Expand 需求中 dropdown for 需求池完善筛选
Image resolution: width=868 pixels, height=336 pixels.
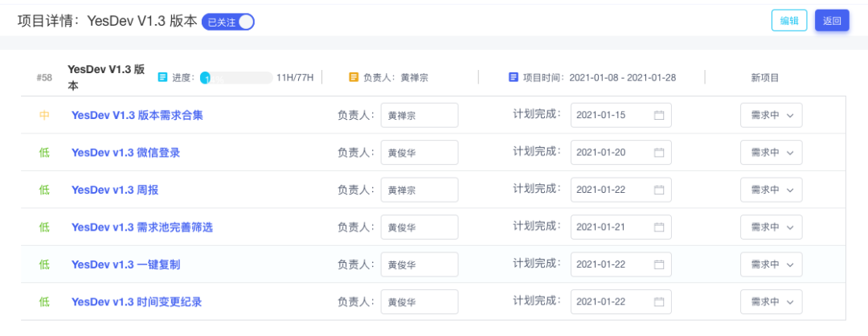(771, 227)
